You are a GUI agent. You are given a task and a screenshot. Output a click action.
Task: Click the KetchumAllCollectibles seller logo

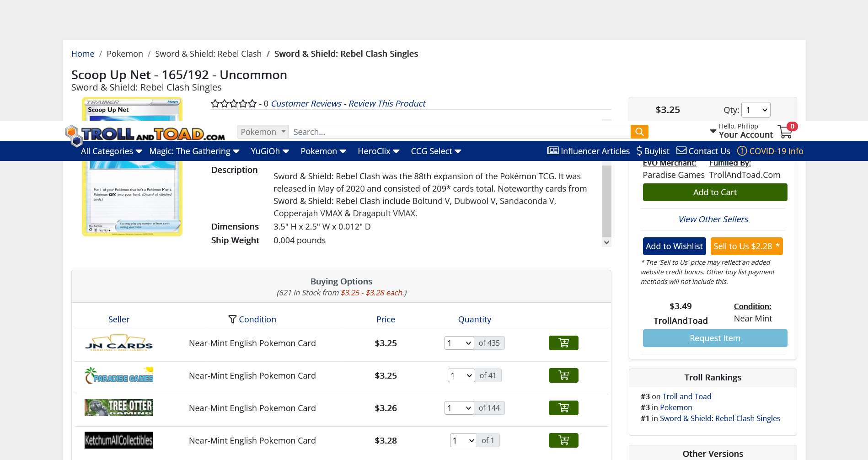click(x=119, y=440)
